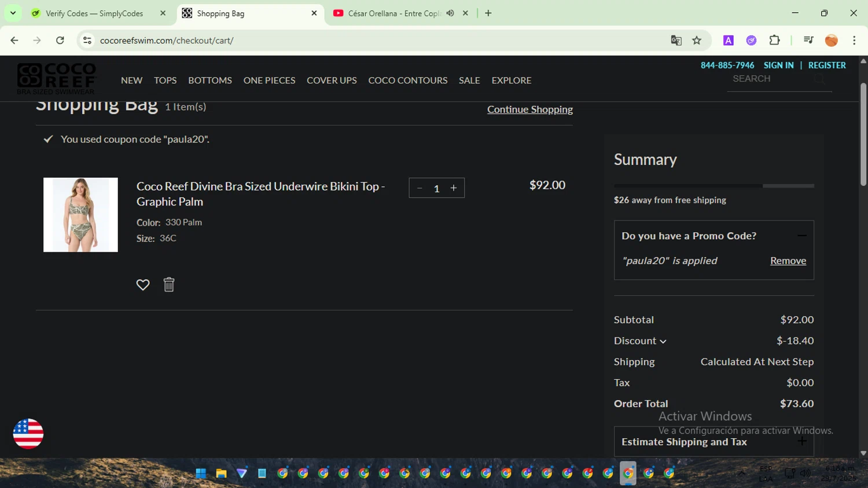Open the Chrome profile avatar

pos(832,41)
